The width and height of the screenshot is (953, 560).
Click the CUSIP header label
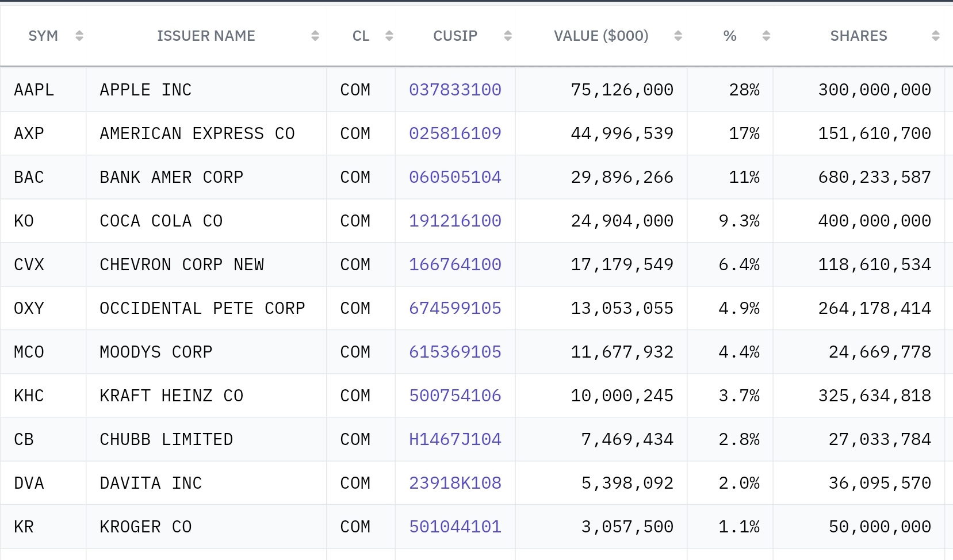[455, 36]
